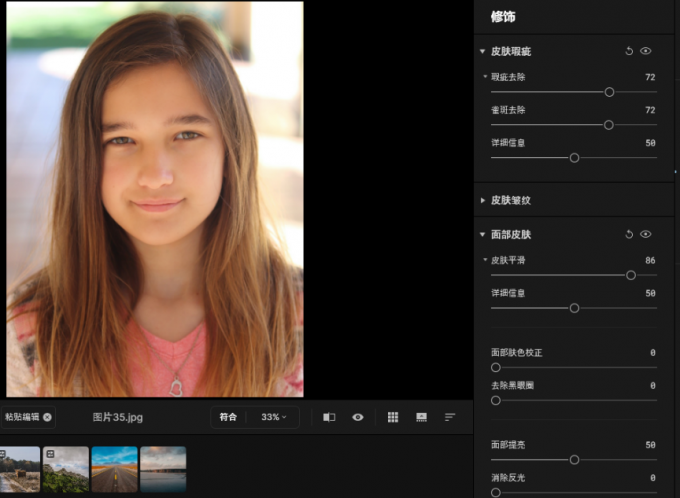The height and width of the screenshot is (498, 680).
Task: Click the 面部提亮 slider handle
Action: [x=574, y=460]
